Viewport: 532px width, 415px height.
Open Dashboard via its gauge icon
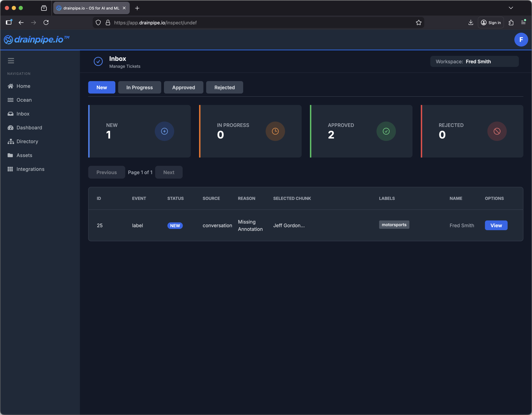click(x=10, y=128)
